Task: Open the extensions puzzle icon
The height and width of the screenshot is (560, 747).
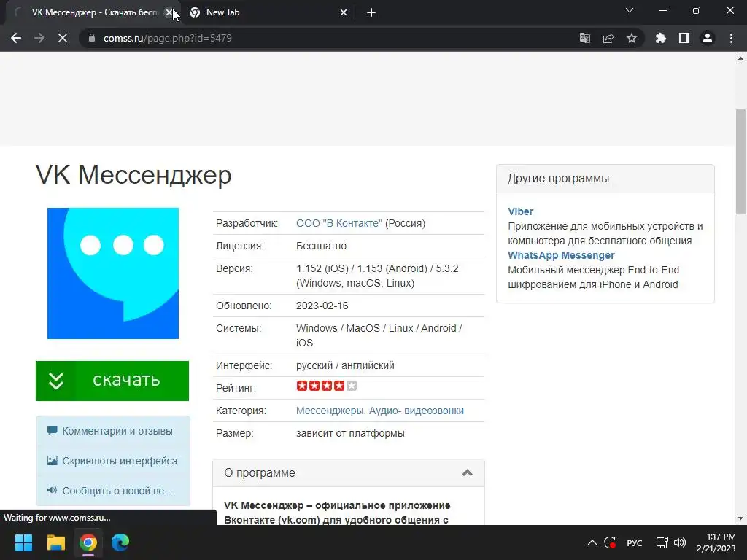Action: (x=661, y=38)
